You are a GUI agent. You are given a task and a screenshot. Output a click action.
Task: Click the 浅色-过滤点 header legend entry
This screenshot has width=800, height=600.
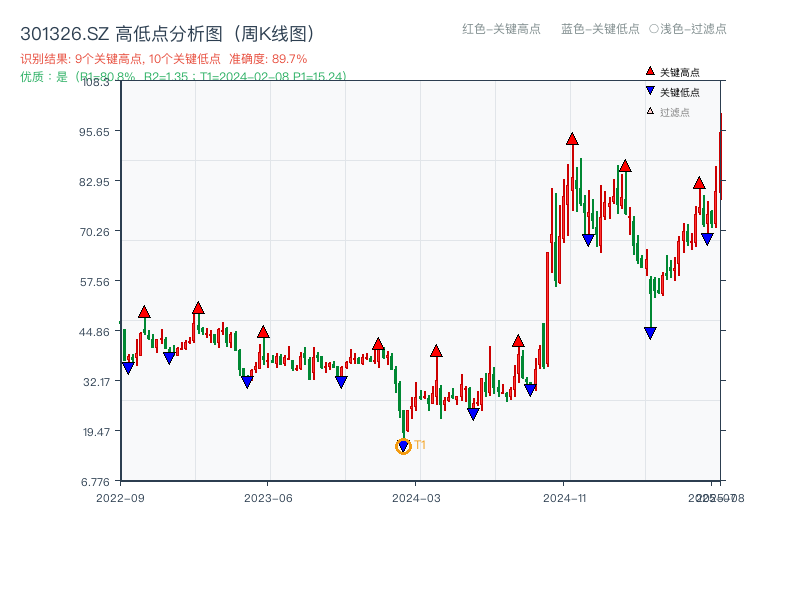[x=688, y=29]
